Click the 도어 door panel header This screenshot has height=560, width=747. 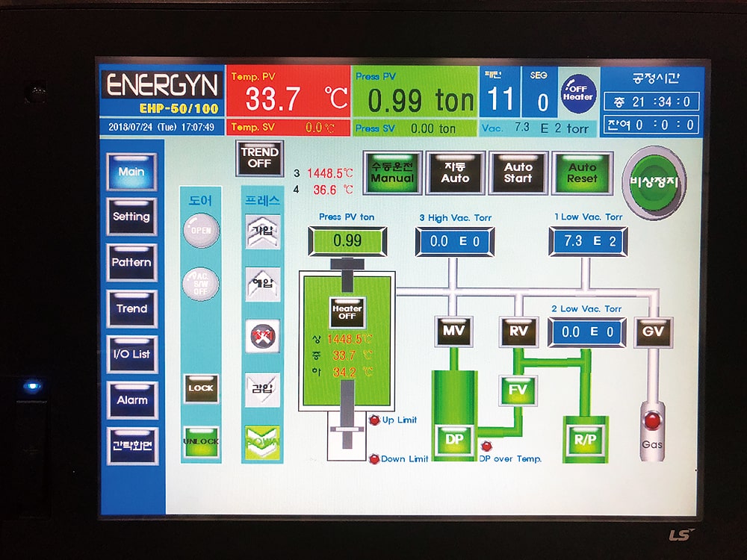200,200
